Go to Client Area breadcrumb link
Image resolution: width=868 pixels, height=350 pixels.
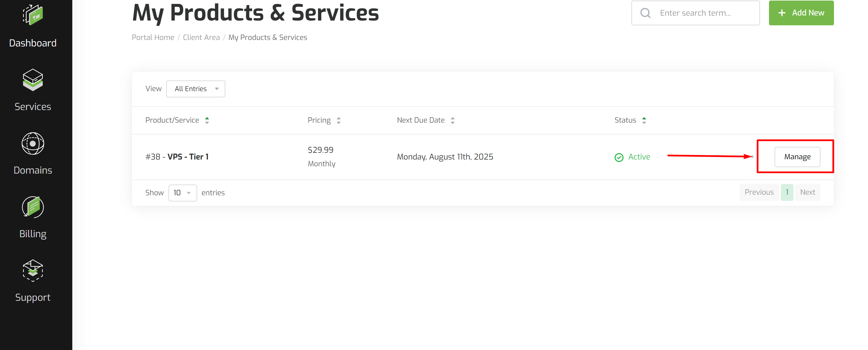[x=201, y=37]
